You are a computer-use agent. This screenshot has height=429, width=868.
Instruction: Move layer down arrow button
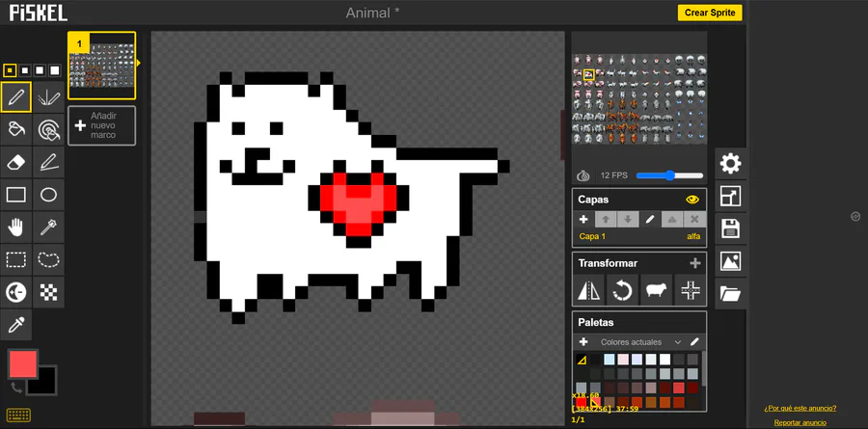[x=628, y=219]
